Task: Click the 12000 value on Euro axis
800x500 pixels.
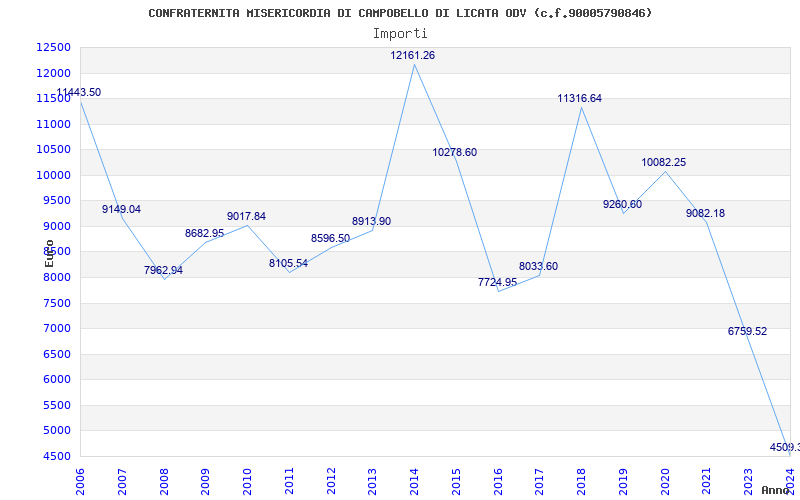Action: click(x=53, y=73)
